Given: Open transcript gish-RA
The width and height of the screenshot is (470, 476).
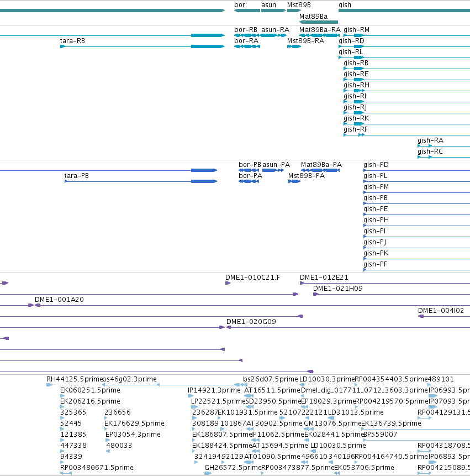Looking at the screenshot, I should (443, 146).
